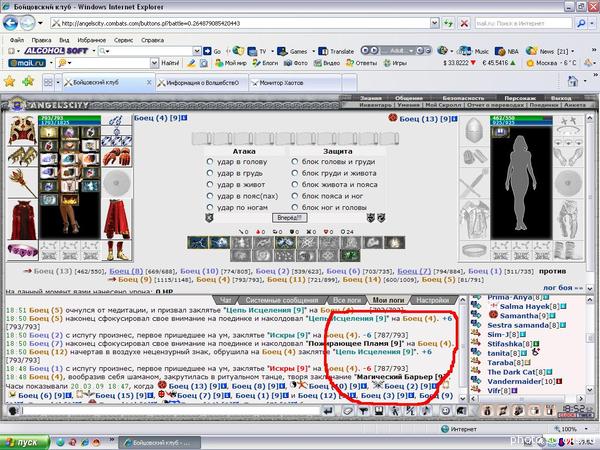Image resolution: width=600 pixels, height=450 pixels.
Task: Click the Windows 'пуск' Start button
Action: coord(25,442)
